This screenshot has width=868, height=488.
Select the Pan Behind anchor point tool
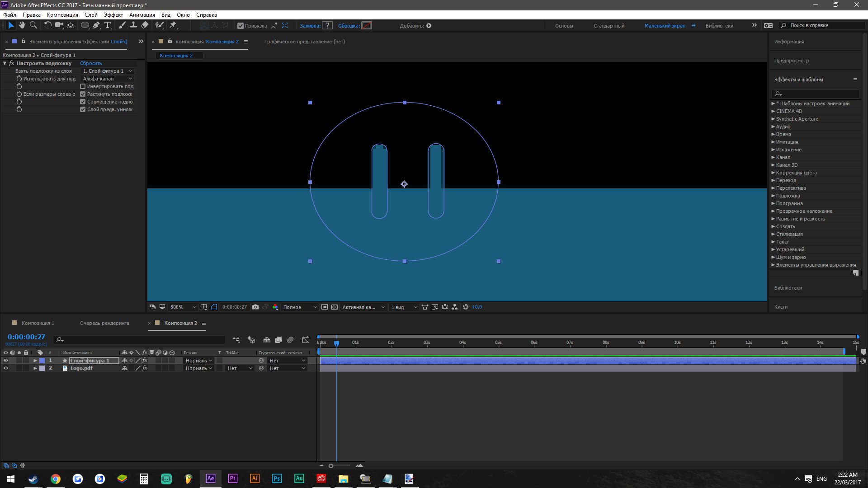71,25
